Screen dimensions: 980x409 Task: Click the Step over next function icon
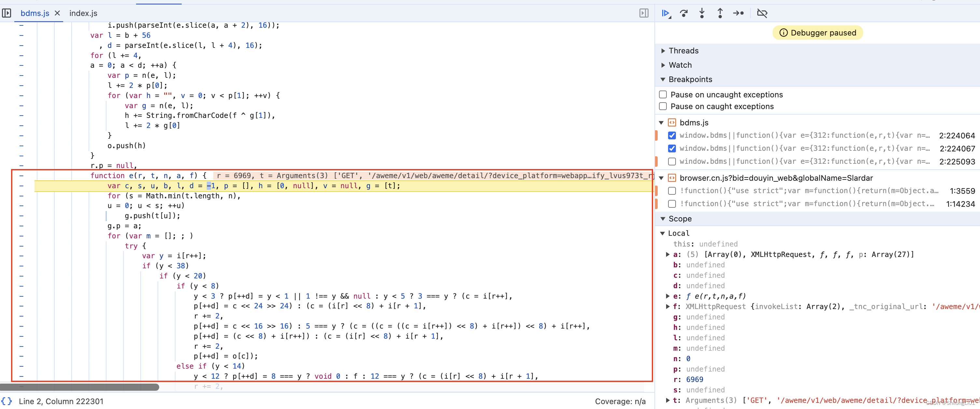pyautogui.click(x=684, y=13)
